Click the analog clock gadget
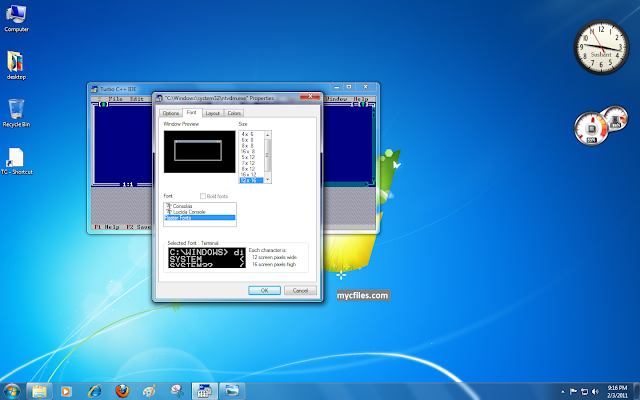The image size is (640, 400). (601, 47)
